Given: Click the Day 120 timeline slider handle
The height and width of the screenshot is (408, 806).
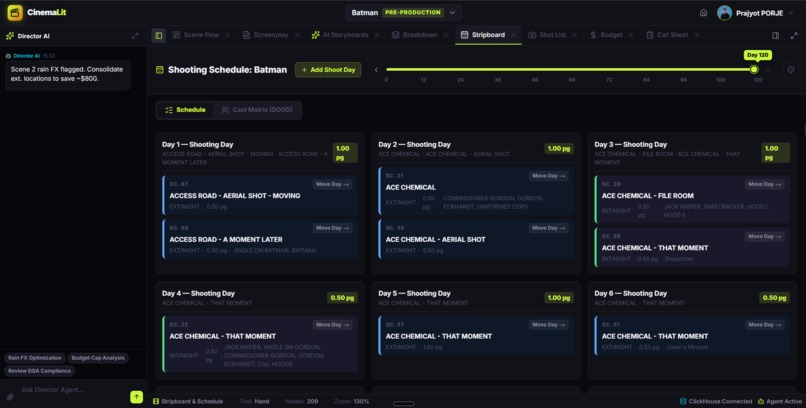Looking at the screenshot, I should [754, 69].
